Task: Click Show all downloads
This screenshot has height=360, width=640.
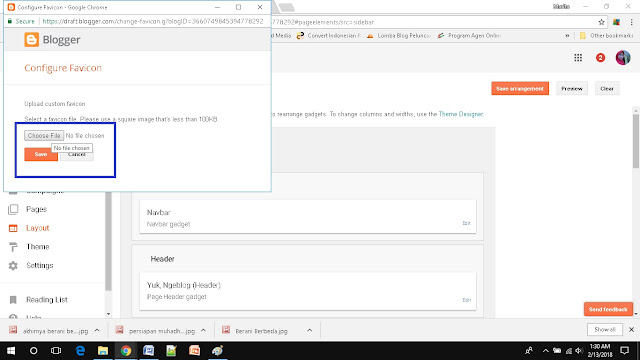Action: (x=605, y=329)
